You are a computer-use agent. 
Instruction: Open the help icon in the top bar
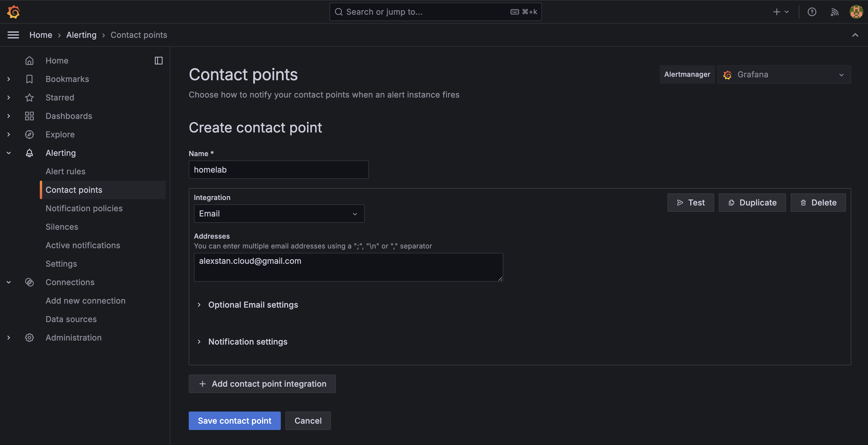coord(812,12)
